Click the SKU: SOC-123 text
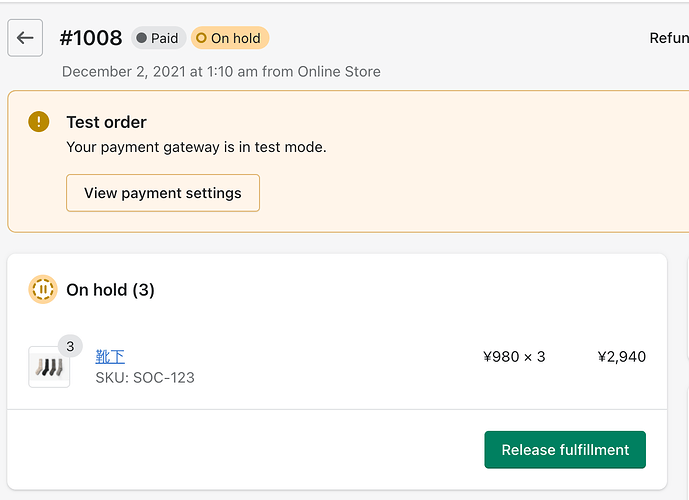 (145, 378)
